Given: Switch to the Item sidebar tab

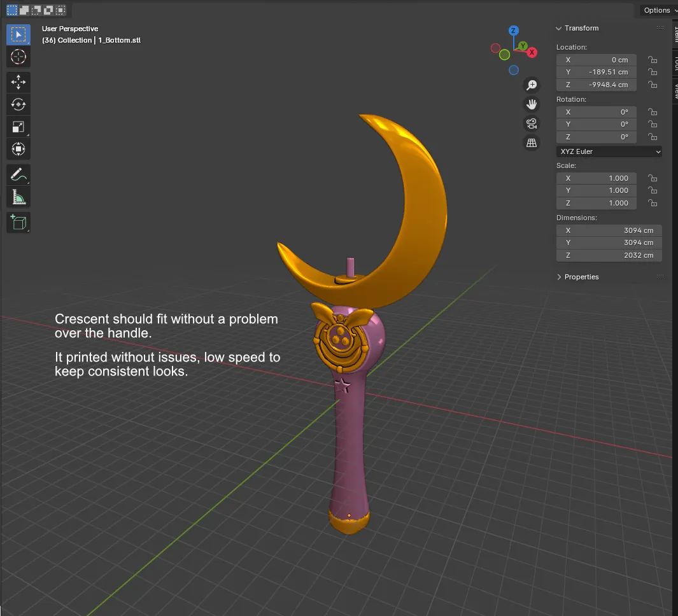Looking at the screenshot, I should click(x=675, y=36).
